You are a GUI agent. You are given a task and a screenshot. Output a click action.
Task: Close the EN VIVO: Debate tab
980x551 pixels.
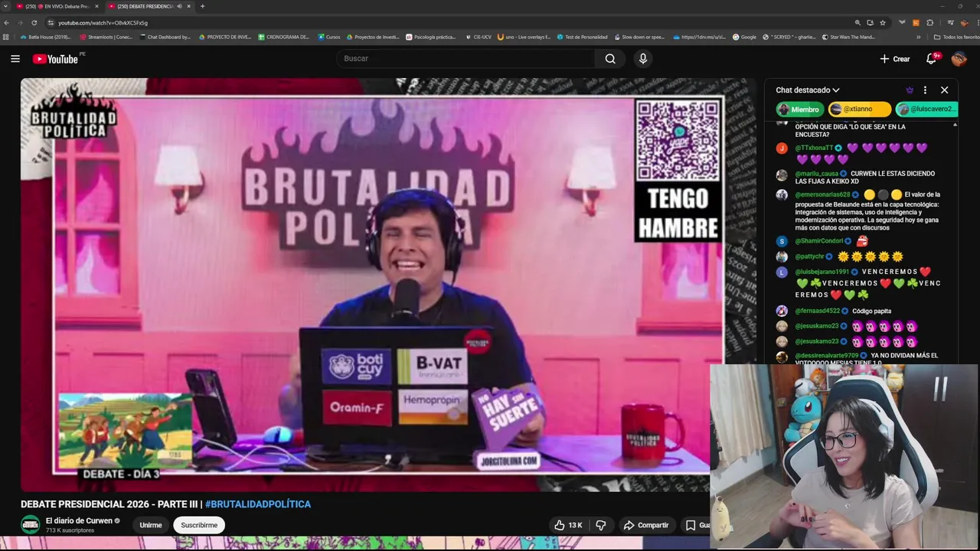point(96,6)
